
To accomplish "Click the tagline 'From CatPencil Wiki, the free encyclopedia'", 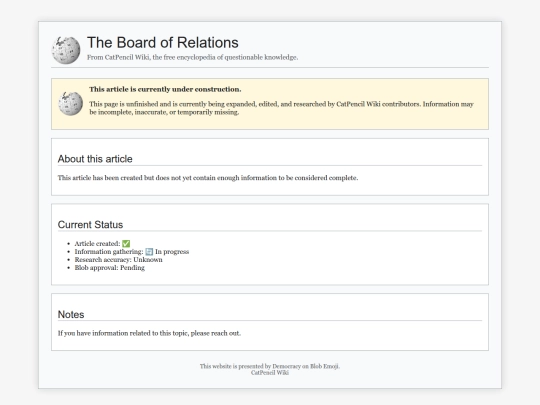I will (x=192, y=58).
